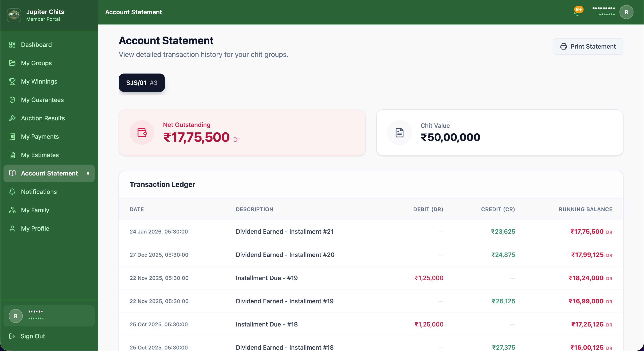Switch to Account Statement in the sidebar

pos(49,173)
